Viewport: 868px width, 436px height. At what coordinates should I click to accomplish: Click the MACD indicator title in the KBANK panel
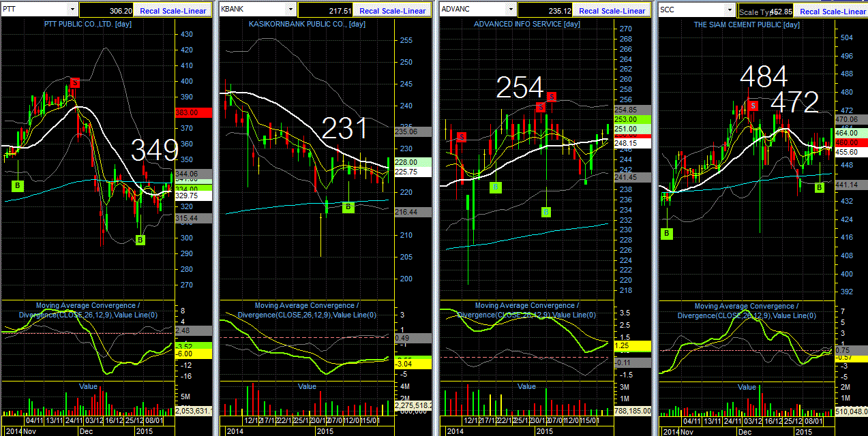pyautogui.click(x=307, y=310)
